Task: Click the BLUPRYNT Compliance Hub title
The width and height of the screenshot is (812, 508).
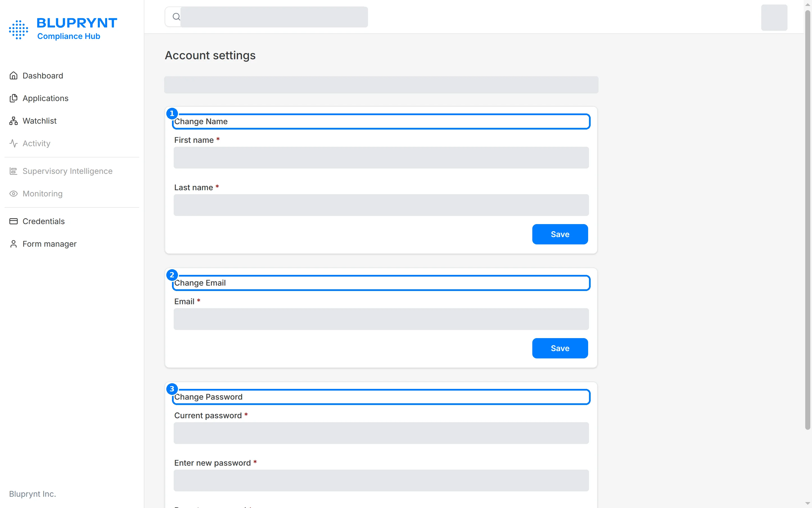Action: point(77,29)
